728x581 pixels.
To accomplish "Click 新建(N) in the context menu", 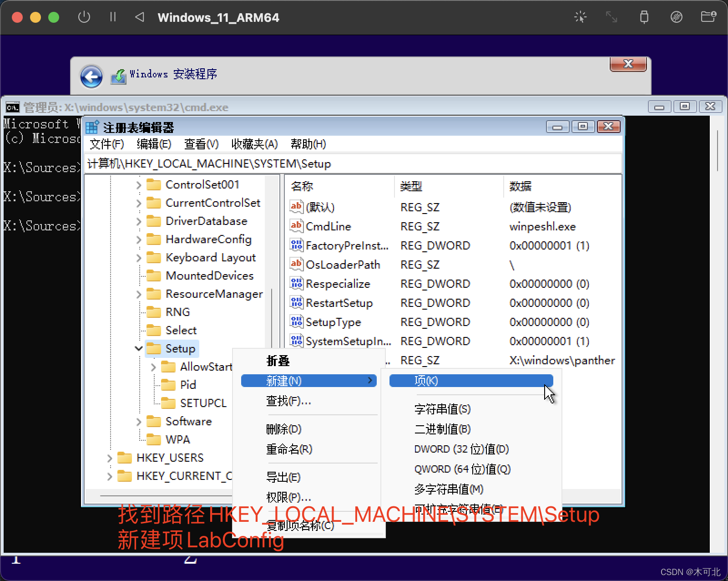I will [309, 381].
